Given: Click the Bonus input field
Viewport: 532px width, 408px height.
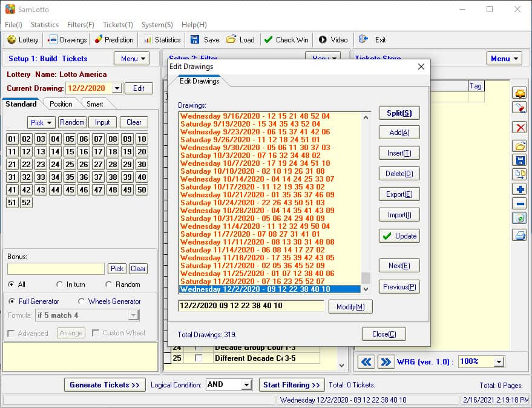Looking at the screenshot, I should tap(56, 269).
